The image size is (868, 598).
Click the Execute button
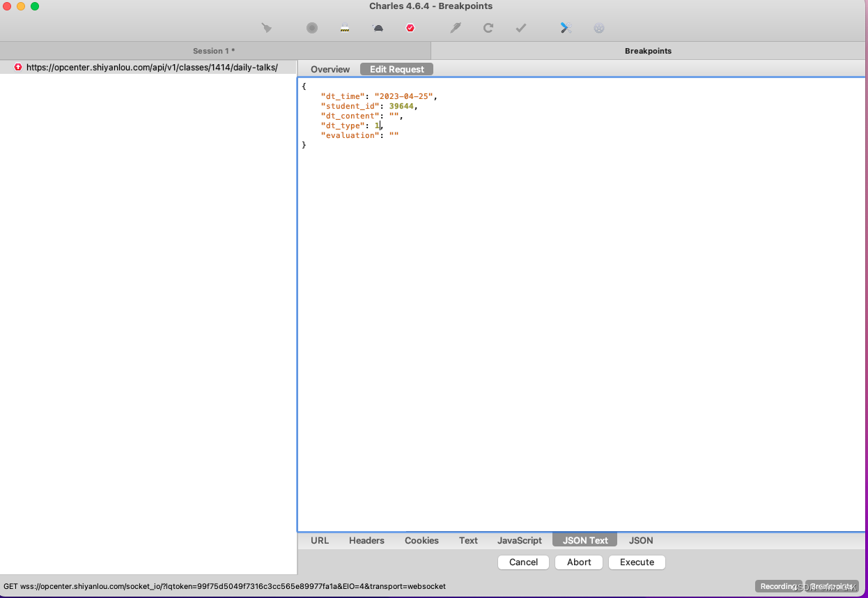(x=637, y=562)
